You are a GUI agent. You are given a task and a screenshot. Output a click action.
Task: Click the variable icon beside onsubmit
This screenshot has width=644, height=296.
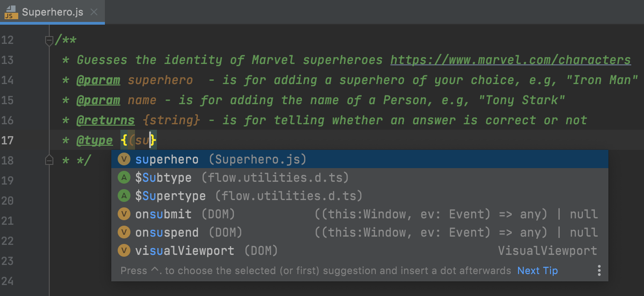pyautogui.click(x=124, y=214)
